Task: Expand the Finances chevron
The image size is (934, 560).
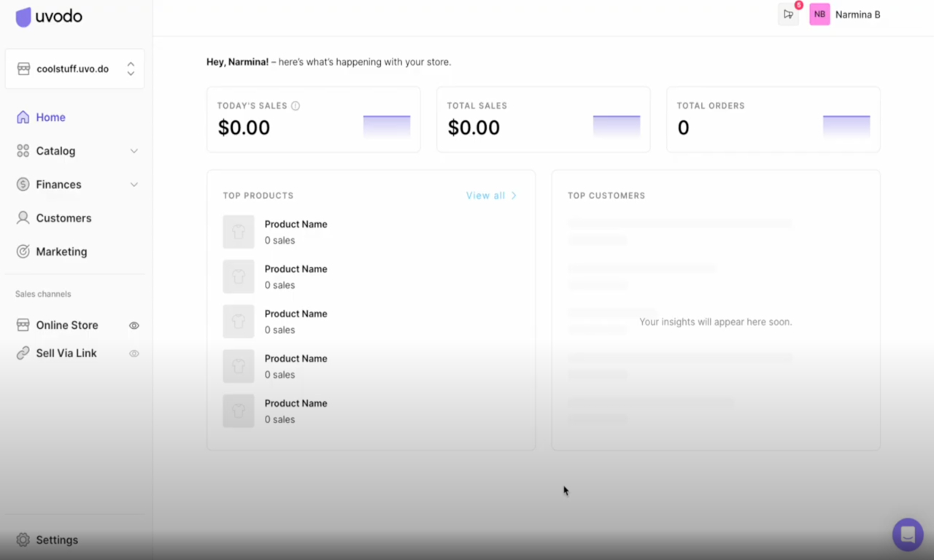Action: coord(134,184)
